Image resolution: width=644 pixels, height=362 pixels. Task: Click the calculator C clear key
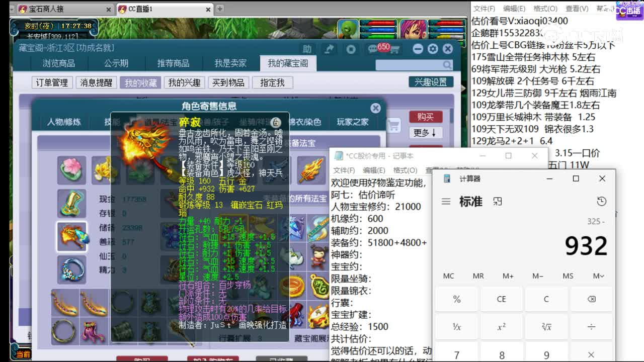pos(546,299)
